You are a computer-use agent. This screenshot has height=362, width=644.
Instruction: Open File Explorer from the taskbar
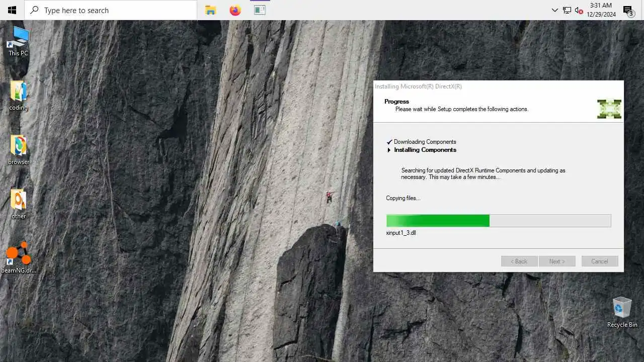tap(210, 10)
